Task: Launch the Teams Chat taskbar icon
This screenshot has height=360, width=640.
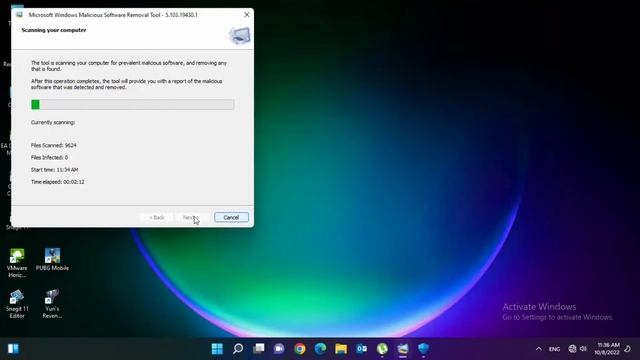Action: 279,349
